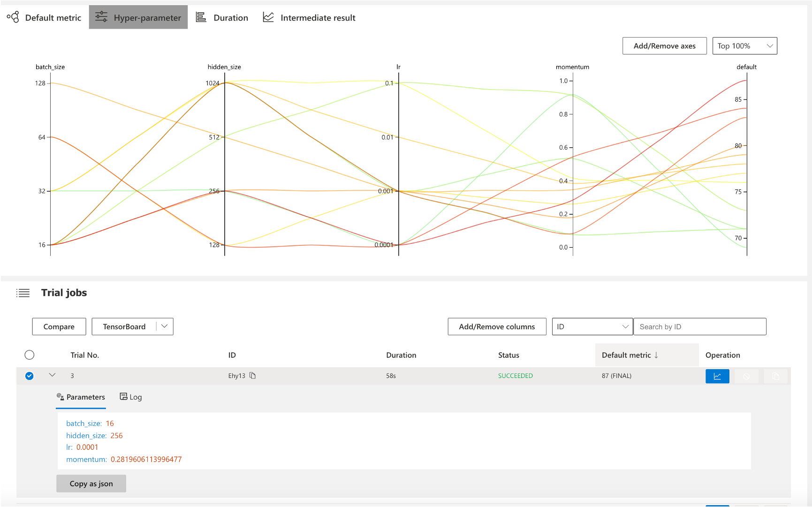
Task: Open the Log tab for trial 3
Action: tap(131, 397)
